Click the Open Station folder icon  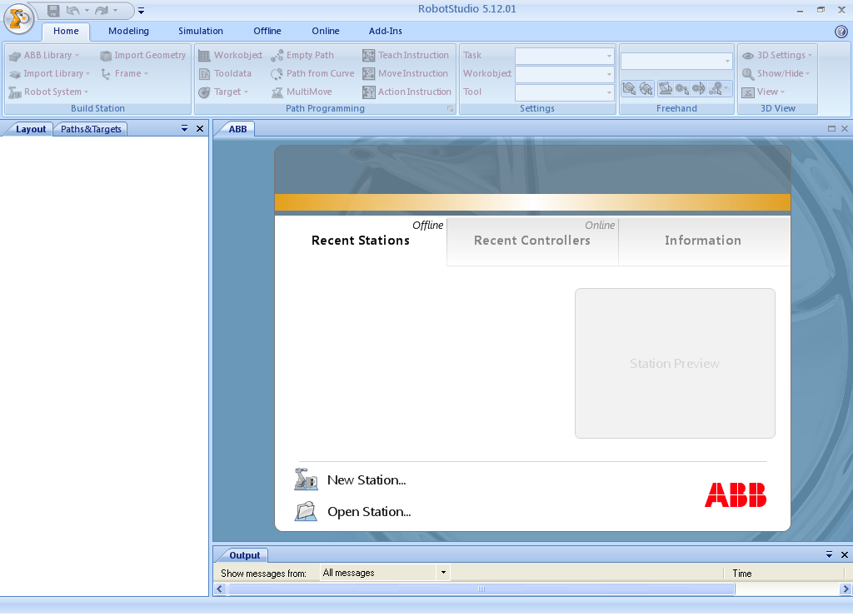(306, 511)
